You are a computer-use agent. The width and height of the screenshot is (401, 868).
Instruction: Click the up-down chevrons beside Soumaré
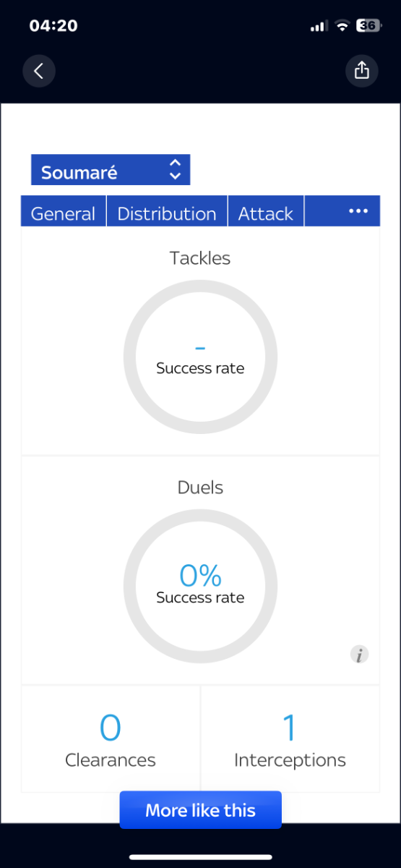pyautogui.click(x=175, y=170)
